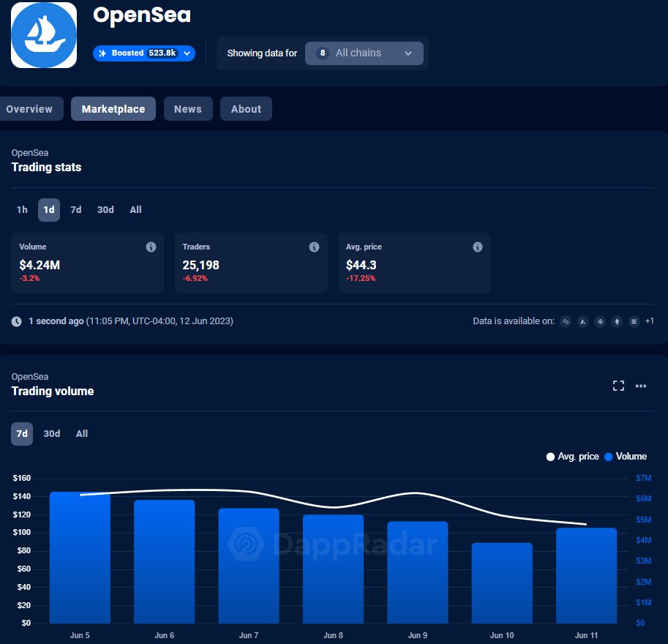Expand the All chains selector
Screen dimensions: 668x644
click(x=364, y=53)
